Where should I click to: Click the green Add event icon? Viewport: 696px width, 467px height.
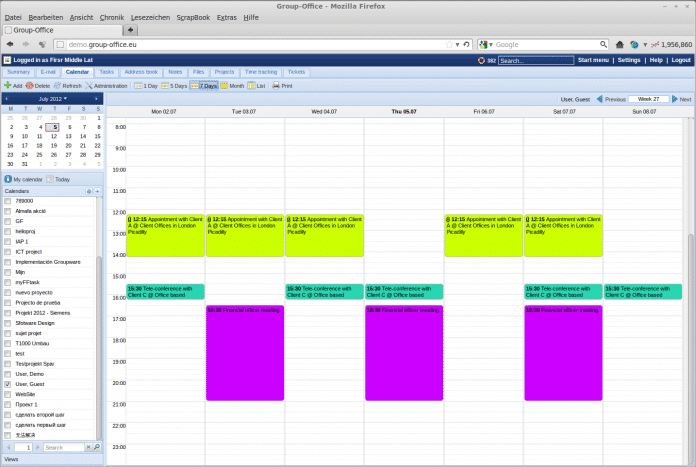tap(7, 86)
